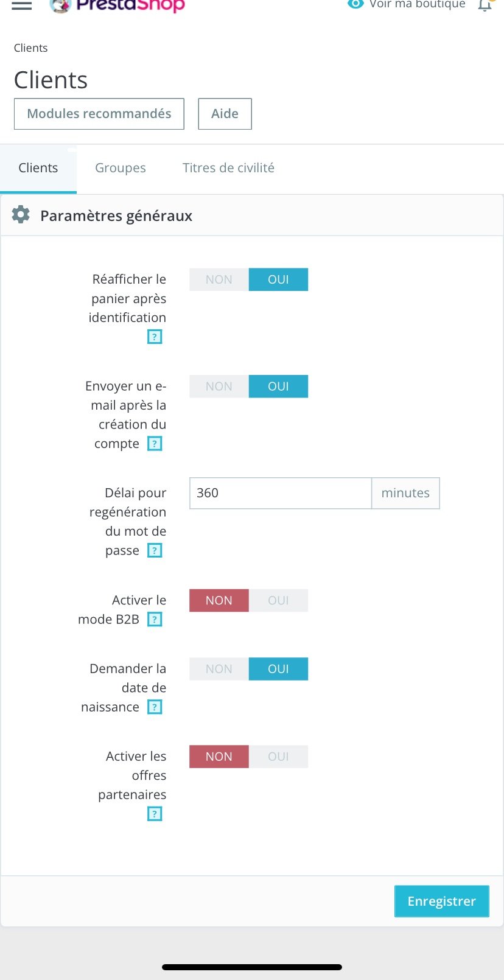Open the Titres de civilité tab
The image size is (504, 980).
(228, 168)
